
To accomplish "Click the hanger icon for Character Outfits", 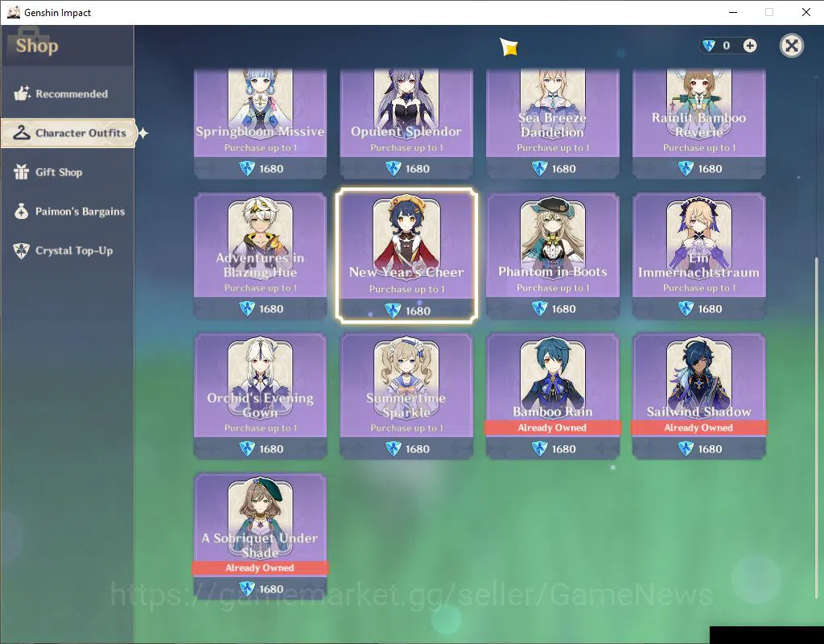I will coord(22,133).
